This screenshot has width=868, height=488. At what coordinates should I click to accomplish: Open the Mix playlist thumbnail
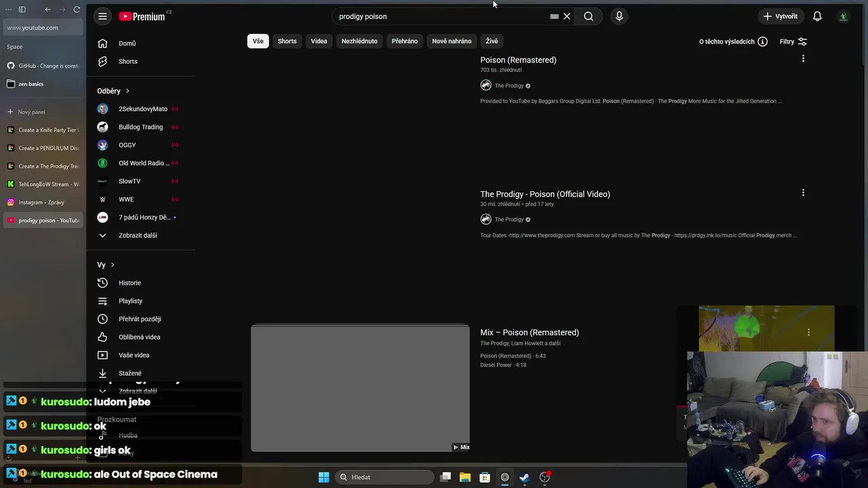(360, 388)
